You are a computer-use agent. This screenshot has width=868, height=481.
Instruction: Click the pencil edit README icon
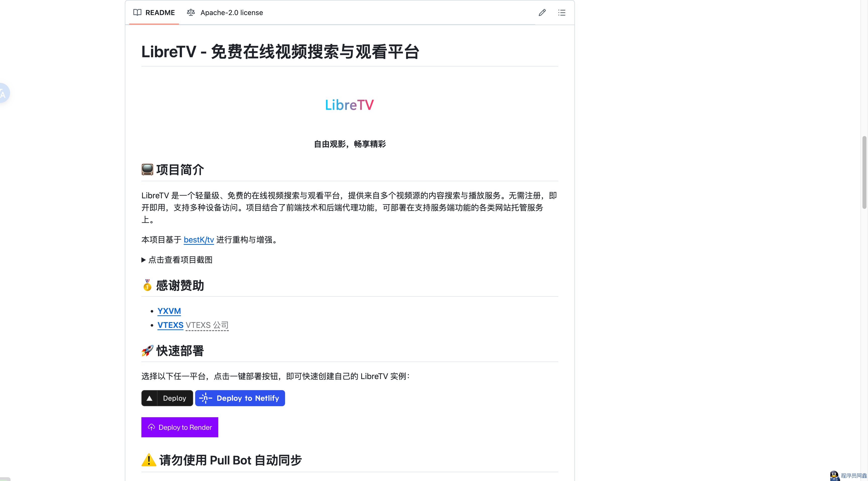tap(542, 13)
